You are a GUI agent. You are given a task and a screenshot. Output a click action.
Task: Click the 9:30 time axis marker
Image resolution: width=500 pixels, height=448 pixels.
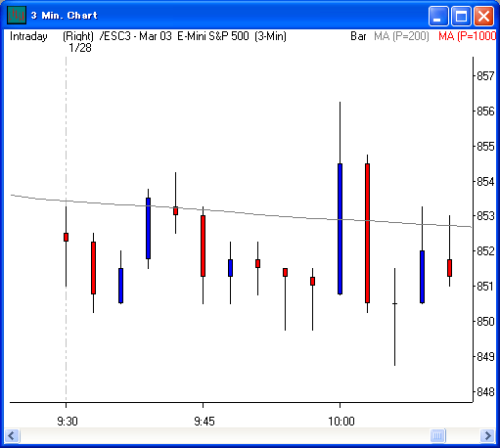pyautogui.click(x=68, y=422)
